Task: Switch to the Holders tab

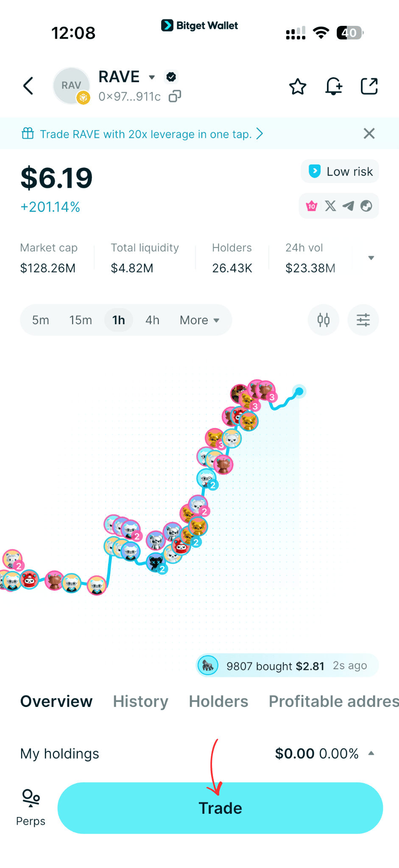Action: [x=218, y=701]
